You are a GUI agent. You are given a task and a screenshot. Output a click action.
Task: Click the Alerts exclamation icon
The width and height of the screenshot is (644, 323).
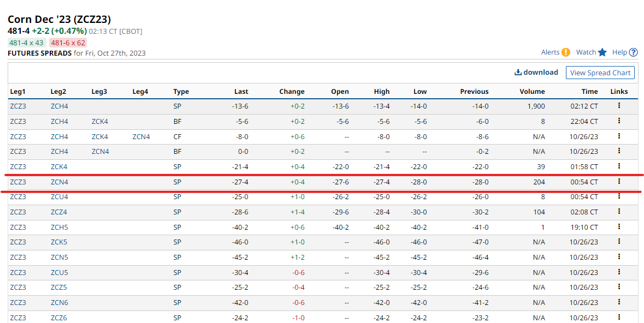(565, 52)
